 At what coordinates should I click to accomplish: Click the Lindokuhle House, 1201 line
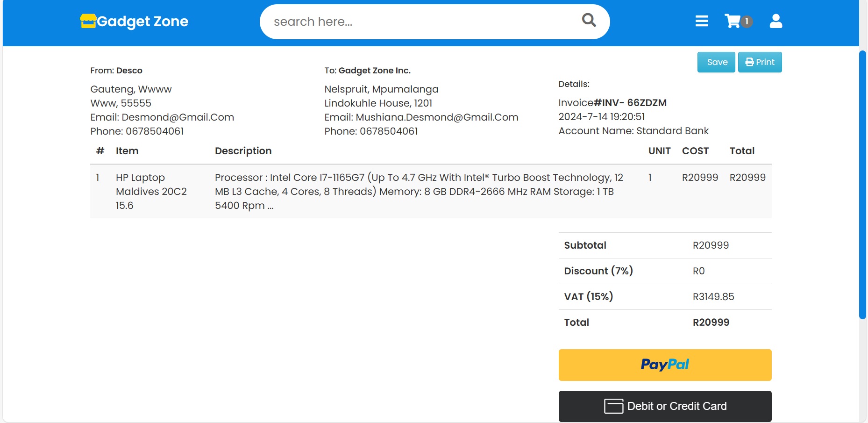[378, 103]
